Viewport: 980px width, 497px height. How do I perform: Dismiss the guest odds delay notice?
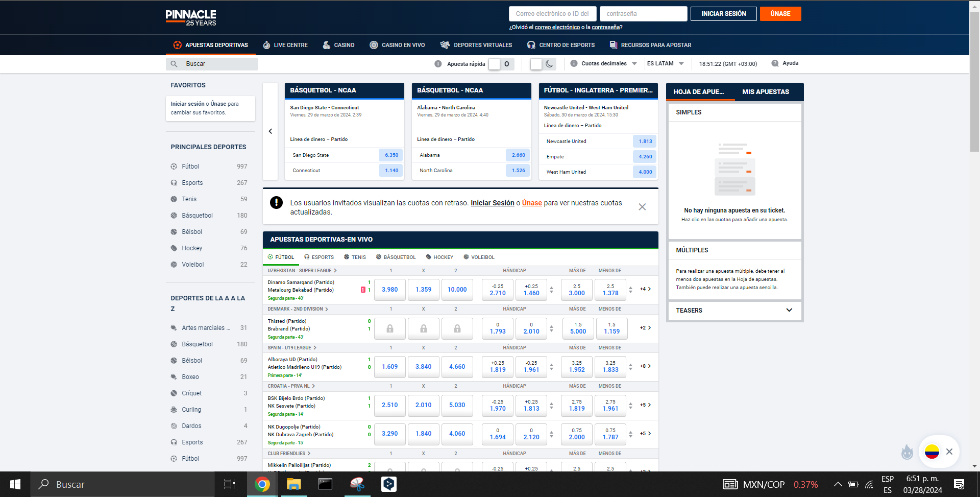642,207
